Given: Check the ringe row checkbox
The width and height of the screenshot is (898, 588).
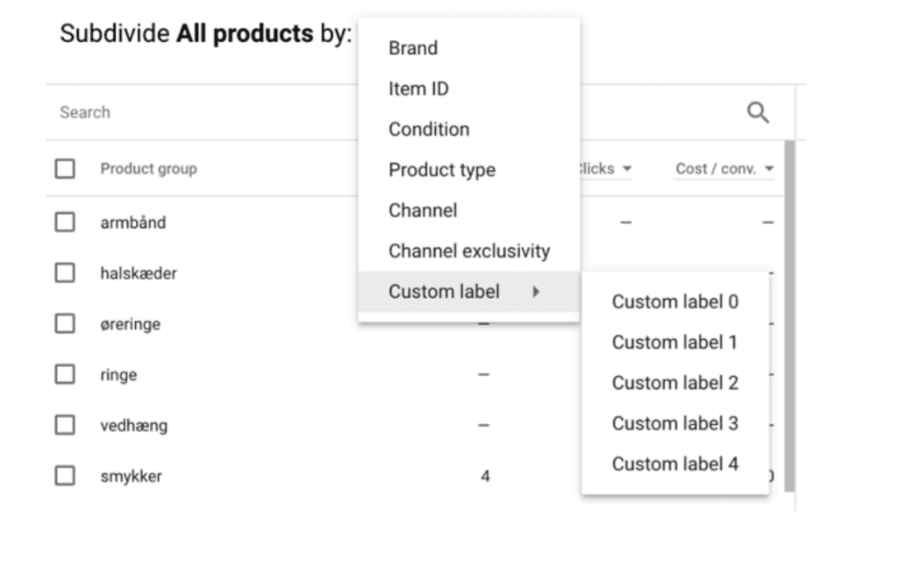Looking at the screenshot, I should 65,374.
